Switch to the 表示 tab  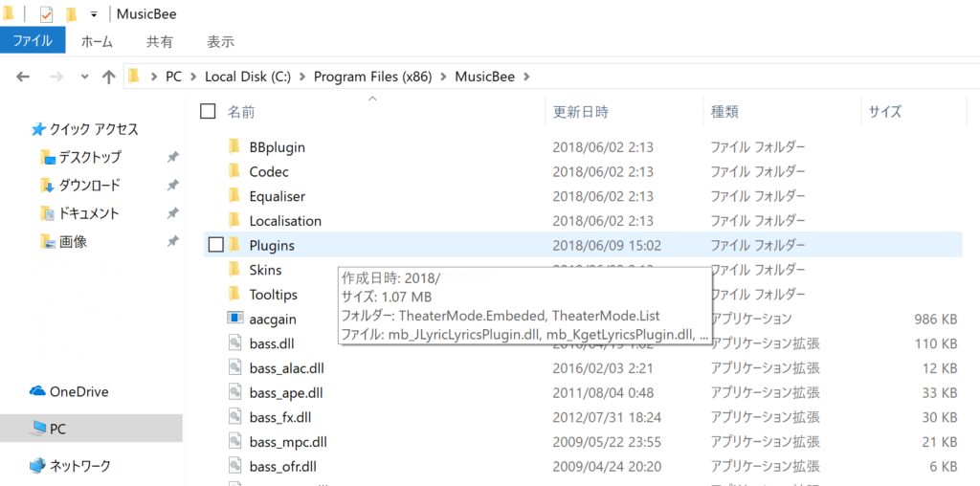coord(221,42)
